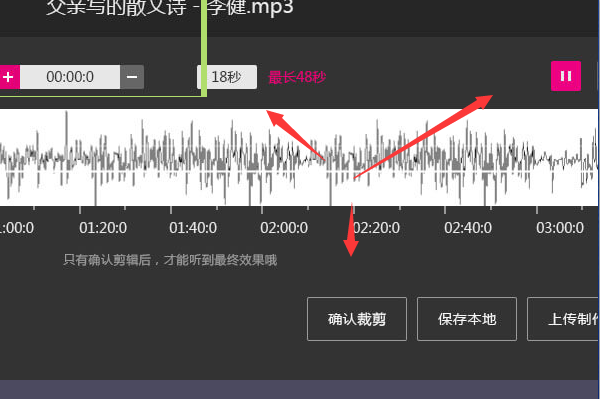Image resolution: width=600 pixels, height=399 pixels.
Task: Click the 保存本地 button
Action: coord(467,319)
